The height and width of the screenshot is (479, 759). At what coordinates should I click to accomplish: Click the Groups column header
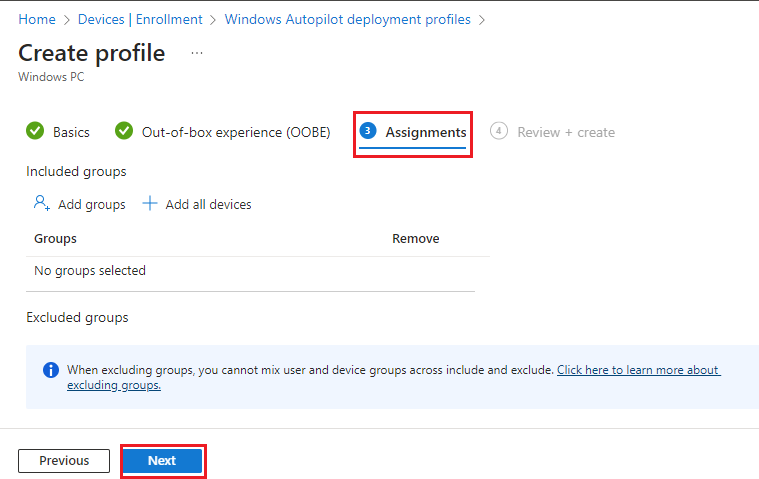[55, 238]
